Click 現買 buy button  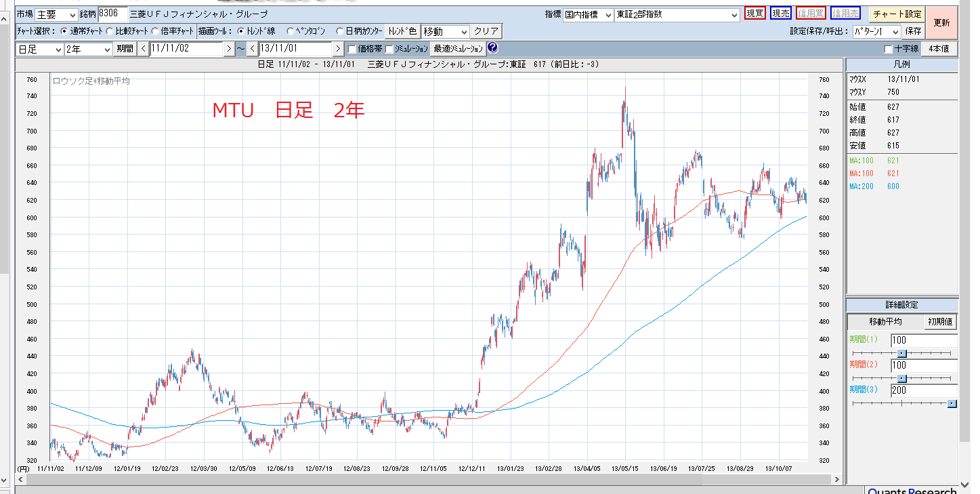click(x=754, y=14)
